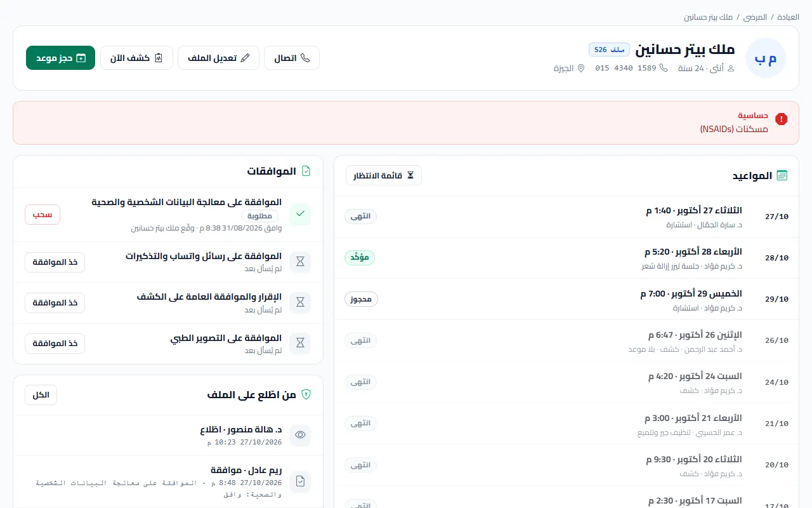Go to العيادة in the breadcrumb
The image size is (812, 508).
[x=789, y=17]
